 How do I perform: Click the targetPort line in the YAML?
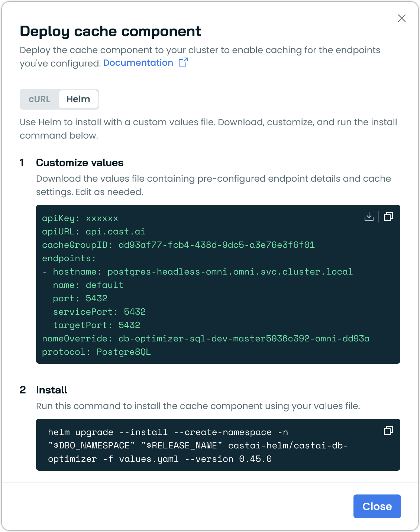[x=97, y=325]
